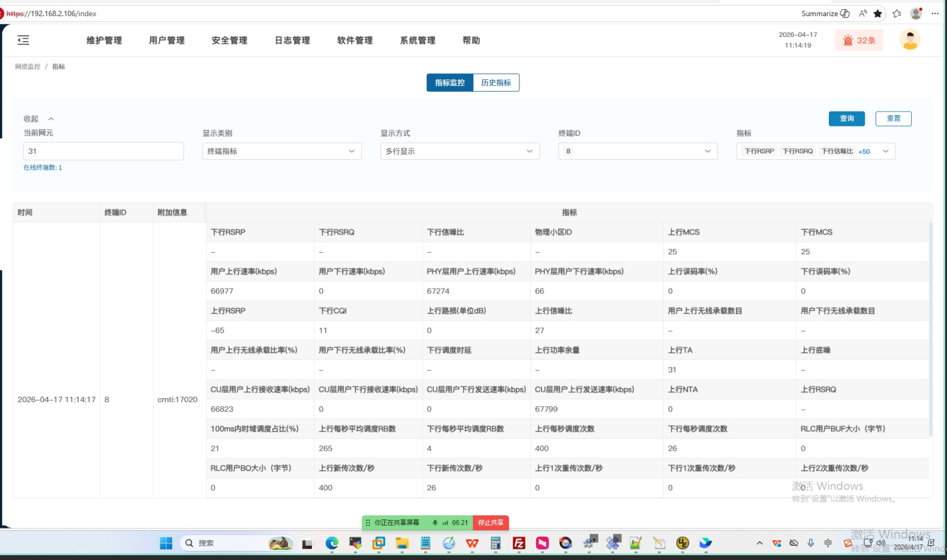This screenshot has height=560, width=947.
Task: Click the 当前网元 input field
Action: (x=103, y=151)
